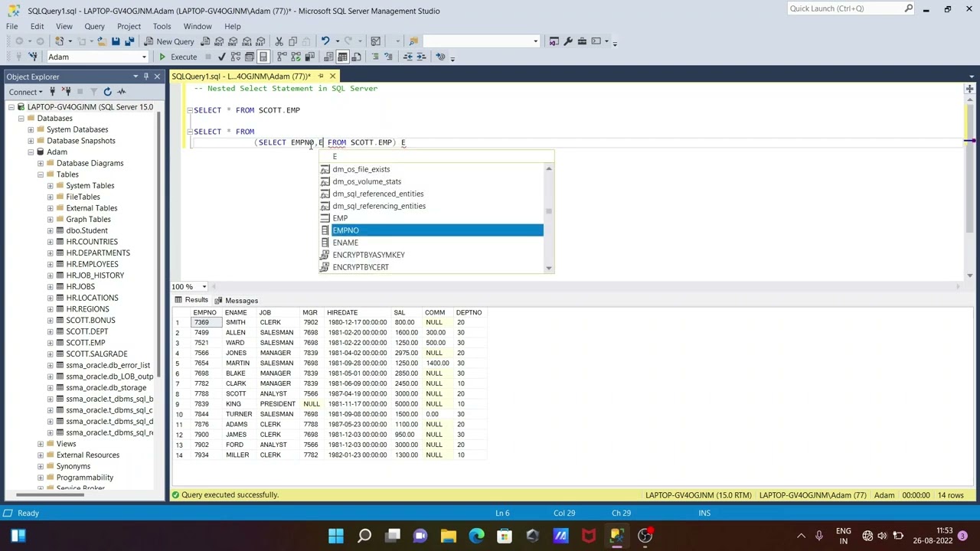
Task: Click the scroll down arrow of IntelliSense list
Action: [548, 268]
